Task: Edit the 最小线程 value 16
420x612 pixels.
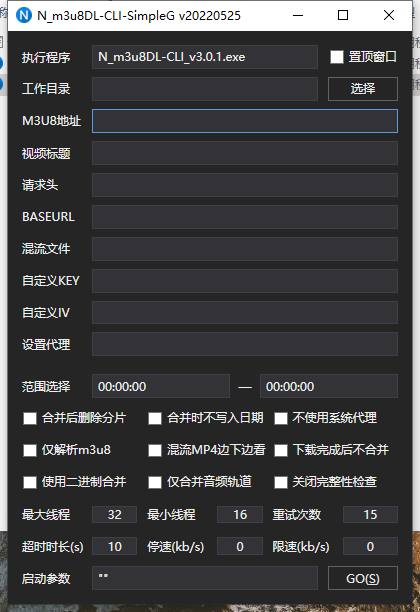Action: point(240,514)
